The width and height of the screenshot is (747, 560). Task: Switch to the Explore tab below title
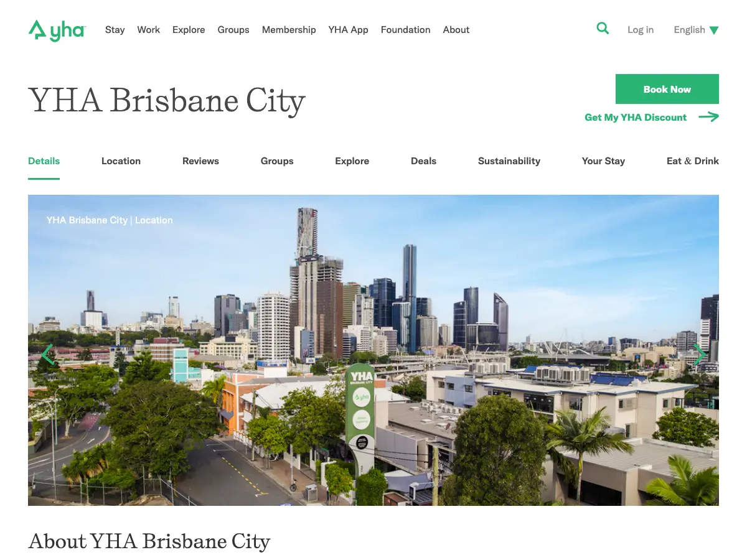coord(352,161)
